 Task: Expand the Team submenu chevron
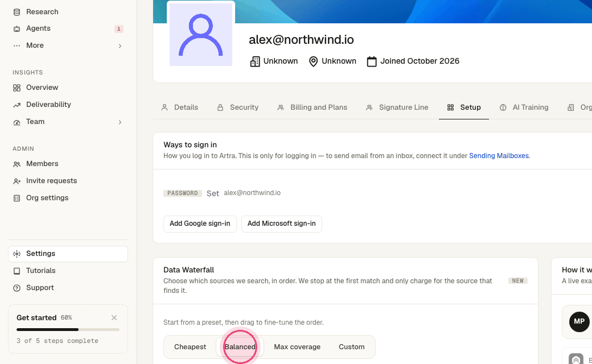(120, 122)
